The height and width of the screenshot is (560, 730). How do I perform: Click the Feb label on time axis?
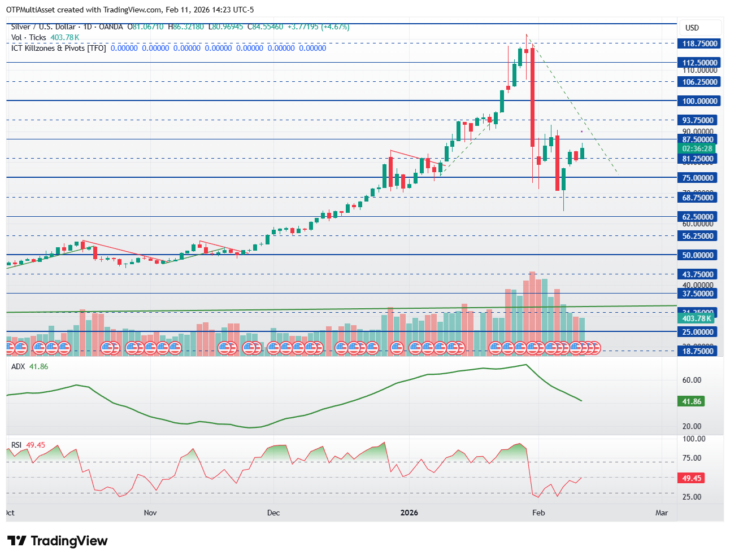tap(538, 513)
